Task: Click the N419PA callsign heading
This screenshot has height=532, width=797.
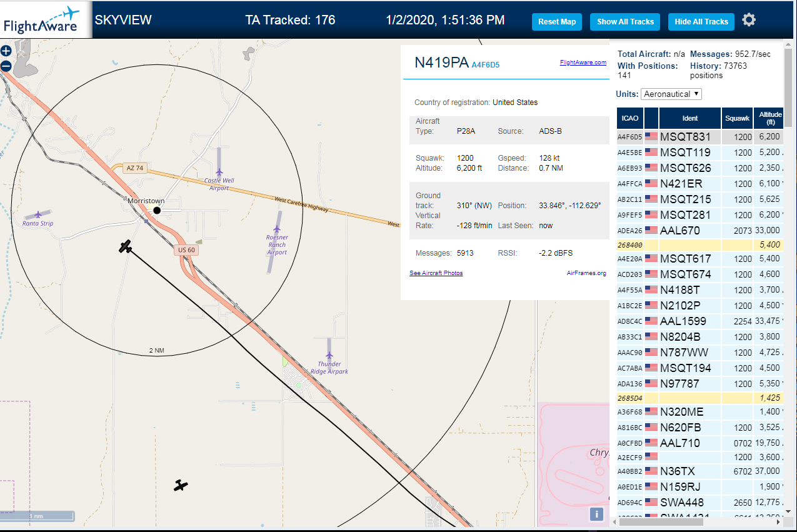Action: (441, 63)
